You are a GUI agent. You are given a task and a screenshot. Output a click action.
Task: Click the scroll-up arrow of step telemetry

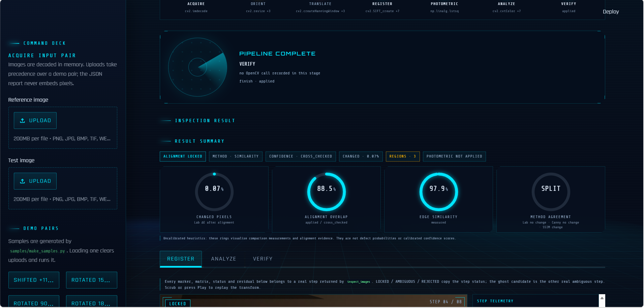tap(602, 298)
